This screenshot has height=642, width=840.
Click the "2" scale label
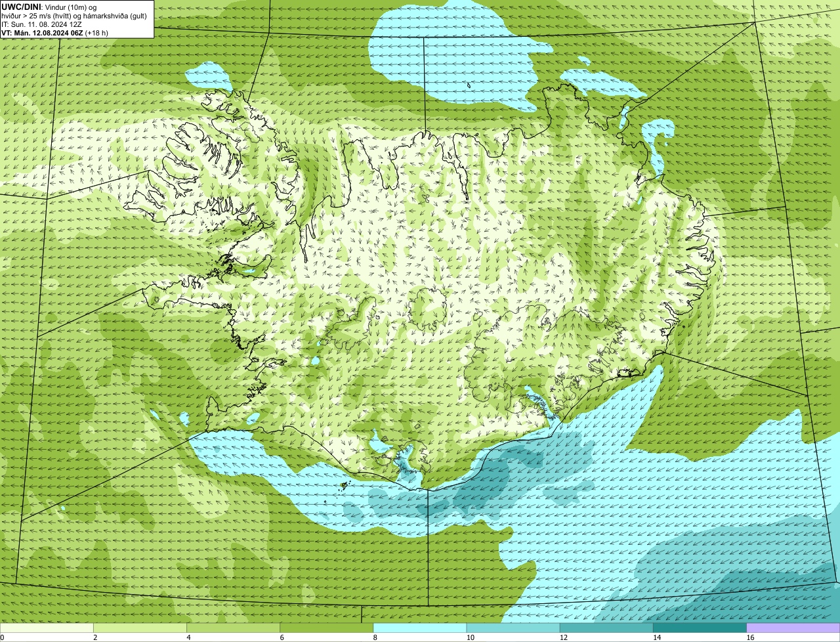96,637
